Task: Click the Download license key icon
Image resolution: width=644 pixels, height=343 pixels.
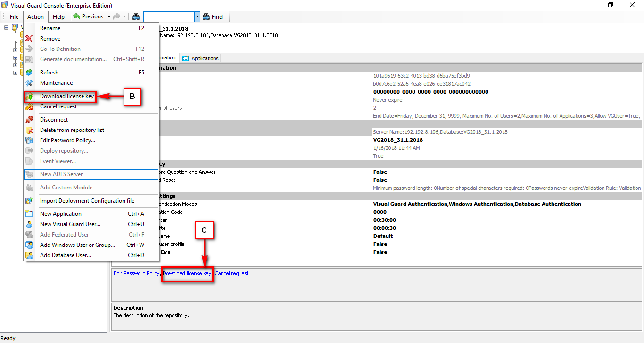Action: [29, 96]
